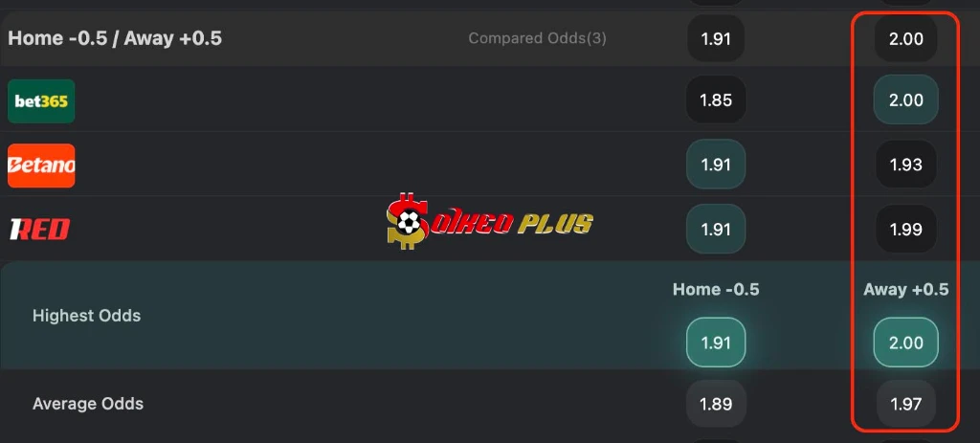Click header away odds 2.00
This screenshot has height=443, width=980.
coord(905,39)
